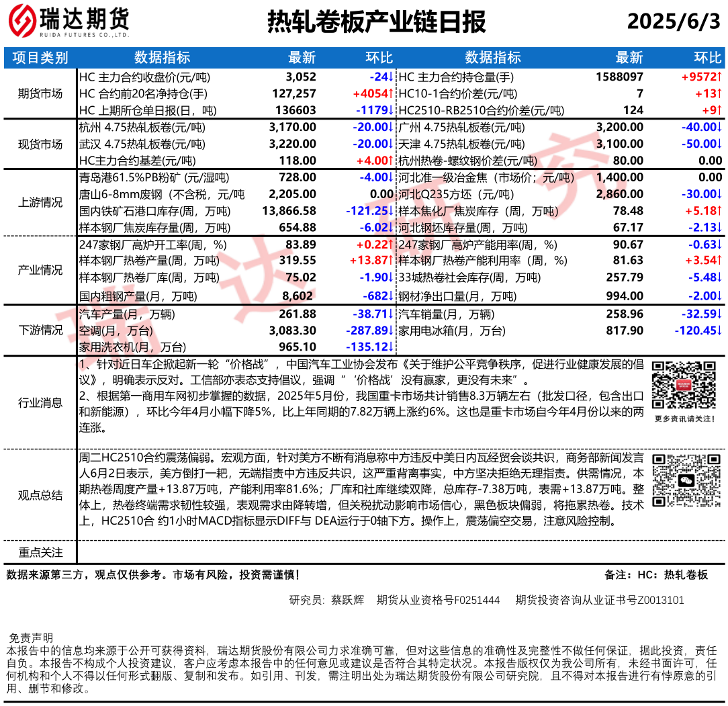Click the 唐山6-8mm废钢 indicator label
This screenshot has height=706, width=728.
tap(162, 194)
